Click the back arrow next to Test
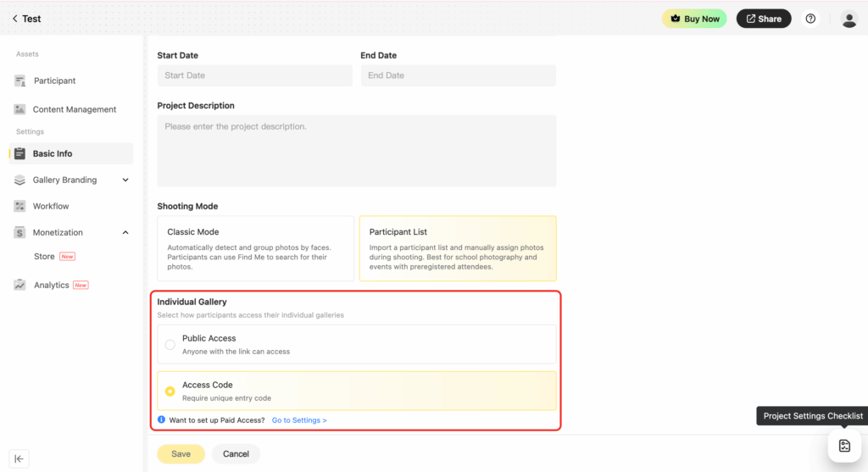Screen dimensions: 868x472 tap(14, 19)
